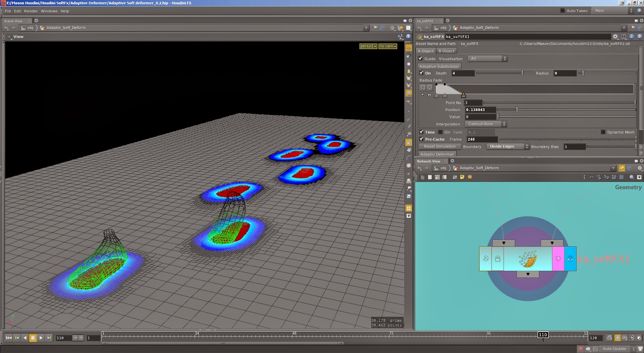Open the Main take dropdown
This screenshot has width=644, height=353.
pyautogui.click(x=613, y=11)
